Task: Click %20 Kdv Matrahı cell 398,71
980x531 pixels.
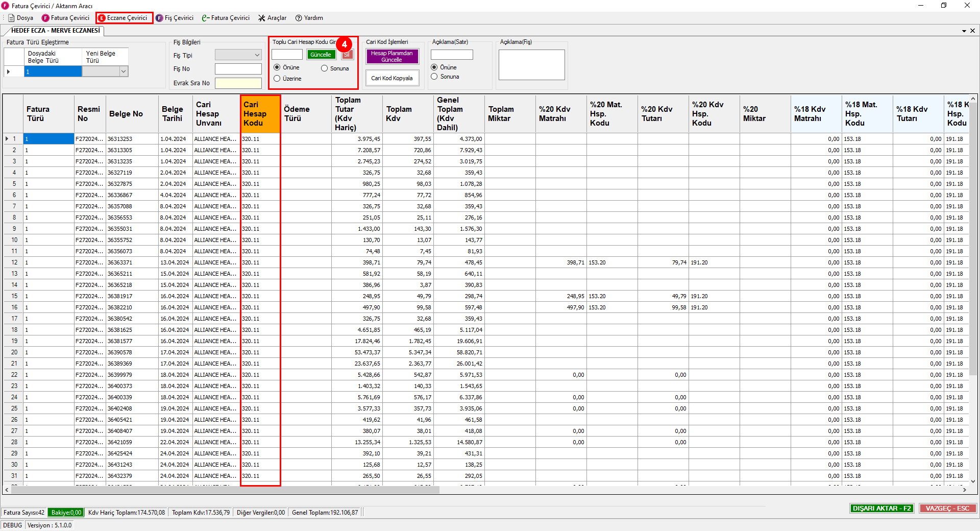Action: [560, 262]
